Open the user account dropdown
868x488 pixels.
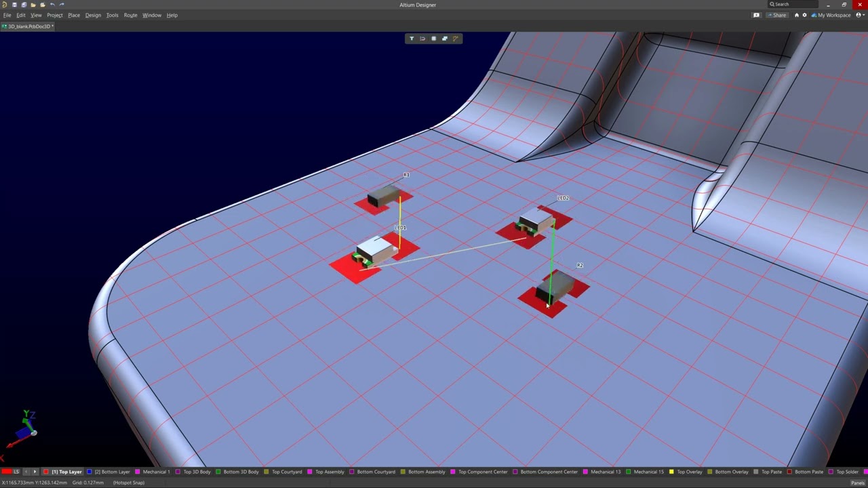[860, 15]
